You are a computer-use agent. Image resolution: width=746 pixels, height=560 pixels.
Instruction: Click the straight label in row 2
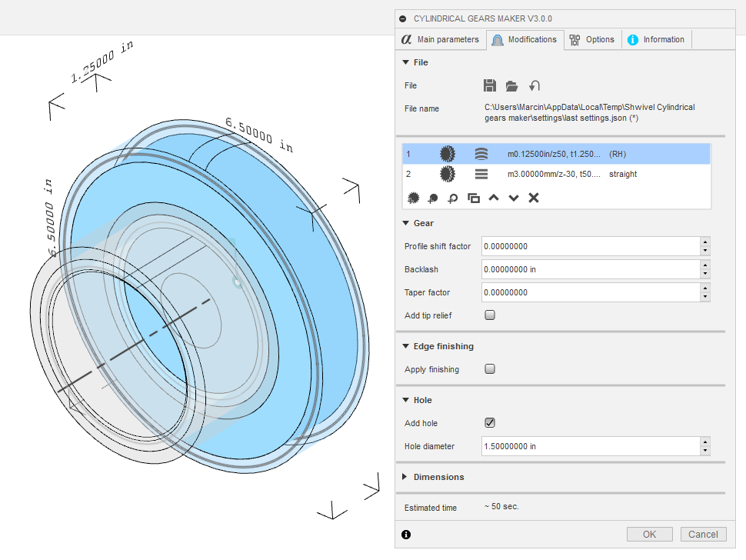[x=623, y=174]
